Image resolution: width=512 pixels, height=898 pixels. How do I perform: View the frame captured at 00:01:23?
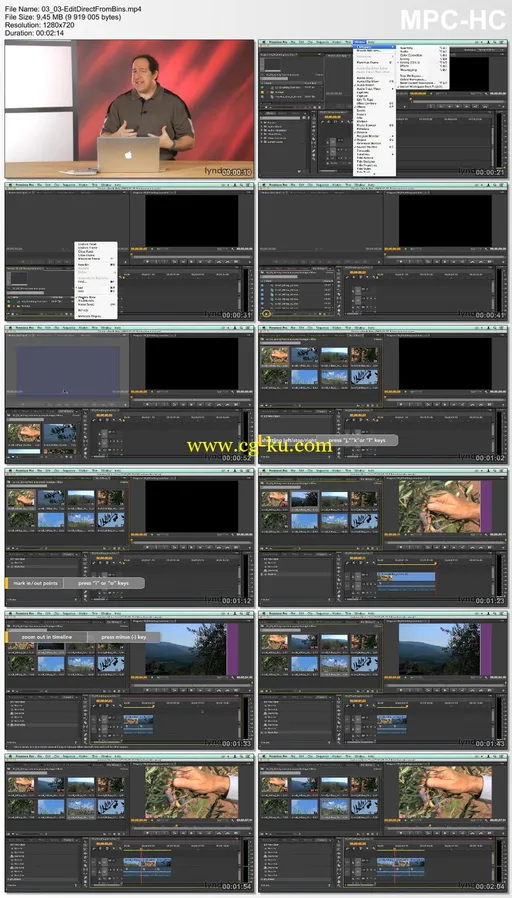pos(383,537)
